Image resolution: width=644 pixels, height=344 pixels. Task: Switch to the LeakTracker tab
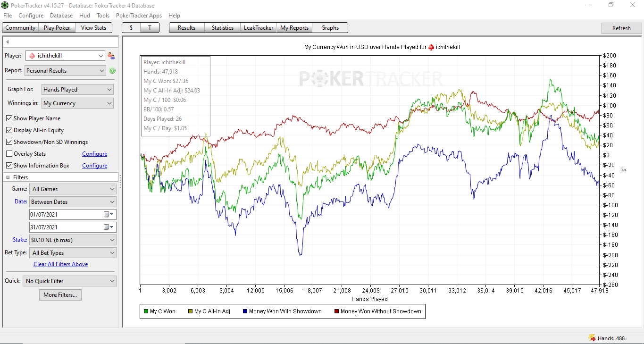click(259, 28)
